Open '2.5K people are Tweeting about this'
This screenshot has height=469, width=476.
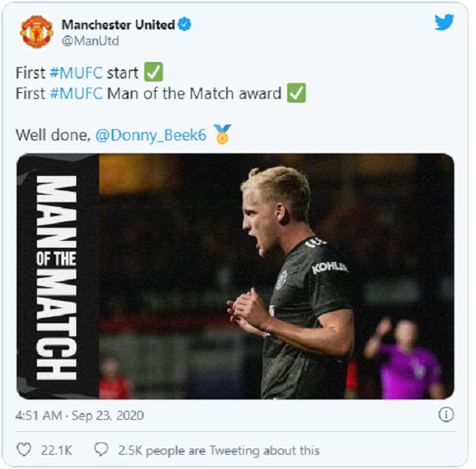click(218, 450)
